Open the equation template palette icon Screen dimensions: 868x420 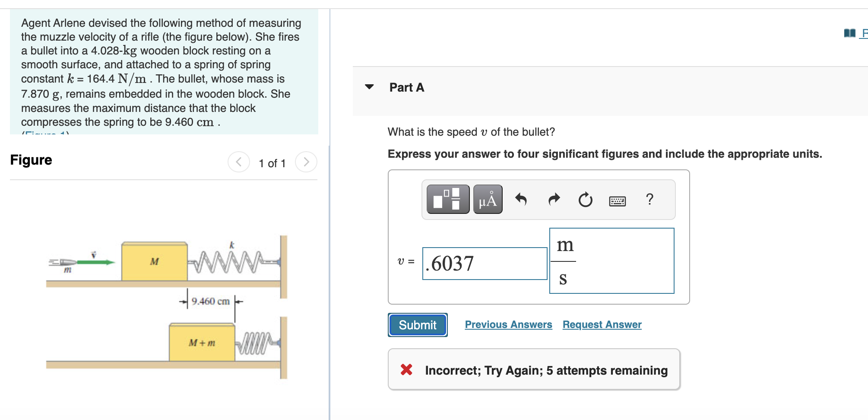pos(447,200)
